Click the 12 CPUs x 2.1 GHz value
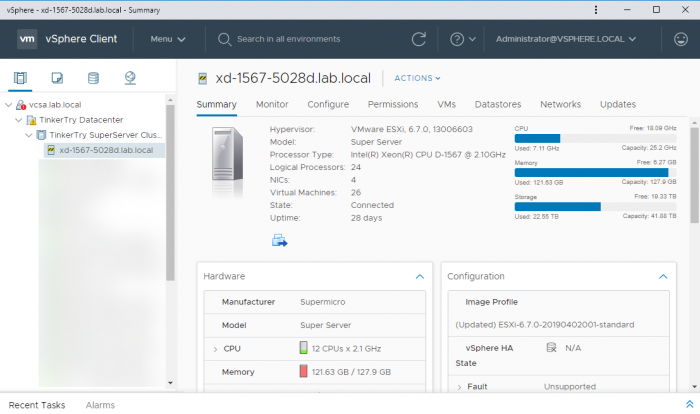This screenshot has width=700, height=414. [x=346, y=348]
